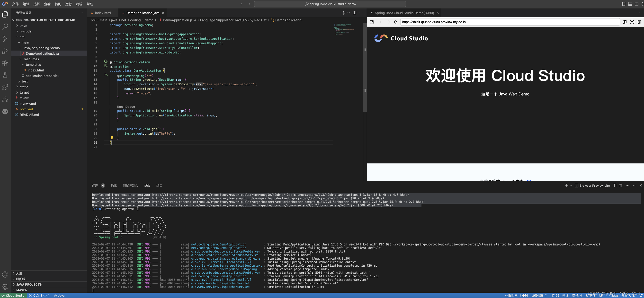This screenshot has height=298, width=644.
Task: Create a new terminal with plus
Action: coord(566,185)
